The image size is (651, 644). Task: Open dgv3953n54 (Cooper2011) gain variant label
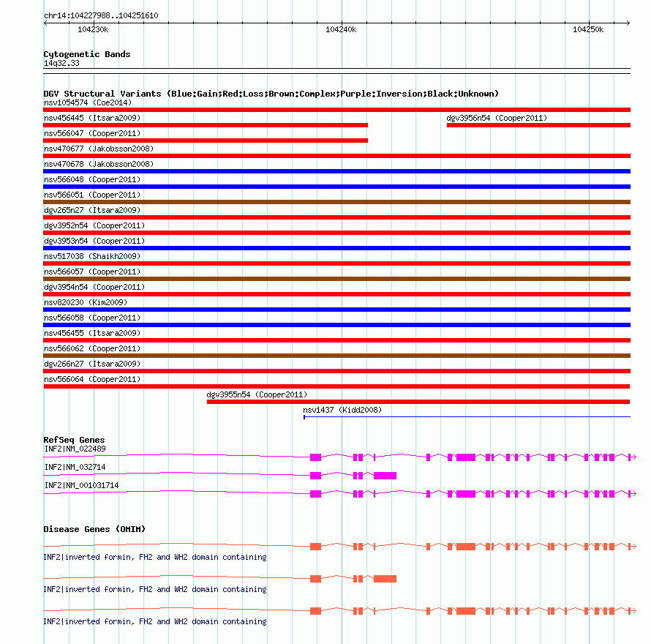pos(94,241)
